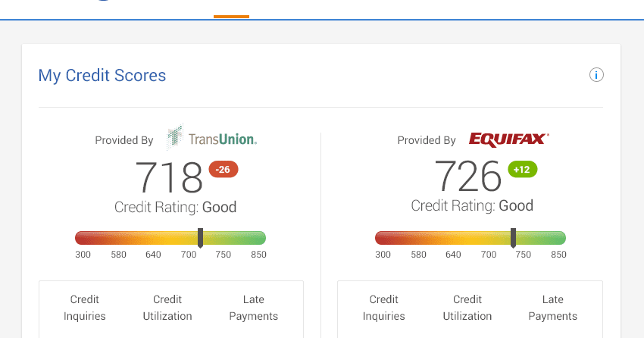Open the credit scores info icon
The image size is (644, 338).
pos(596,75)
